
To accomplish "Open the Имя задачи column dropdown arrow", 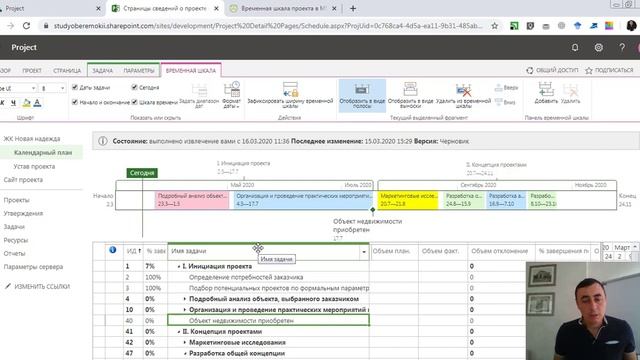I will [x=364, y=252].
